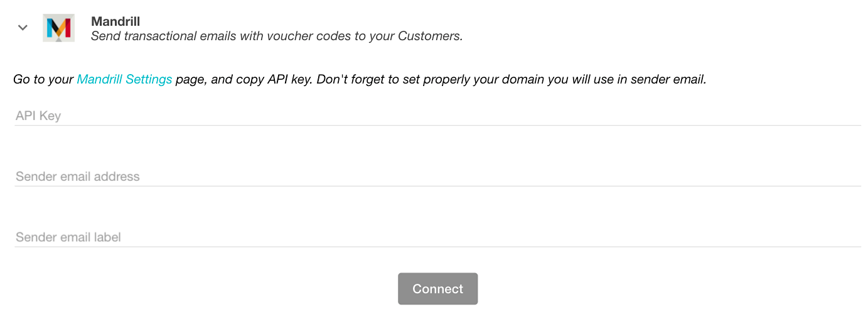Click into Sender email address field
This screenshot has height=319, width=868.
(437, 176)
